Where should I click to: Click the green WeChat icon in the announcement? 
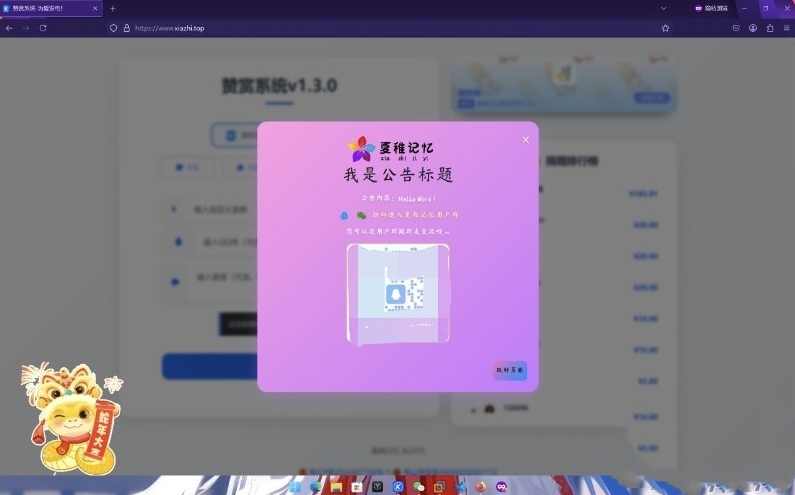point(361,215)
